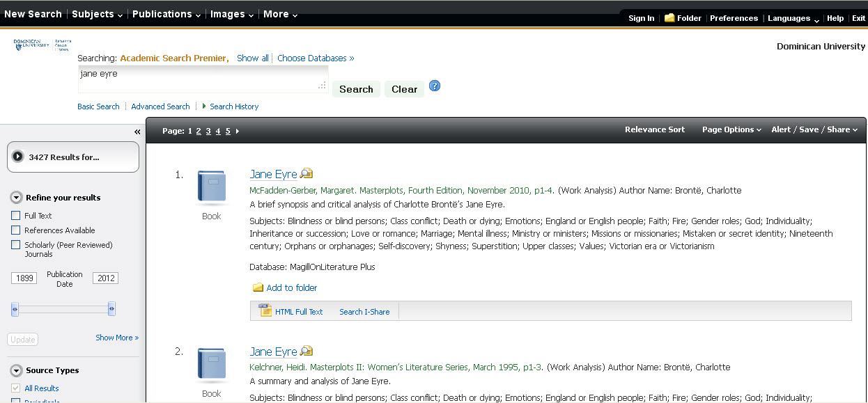Click left handle of publication date slider
Screen dimensions: 868x403
[15, 309]
